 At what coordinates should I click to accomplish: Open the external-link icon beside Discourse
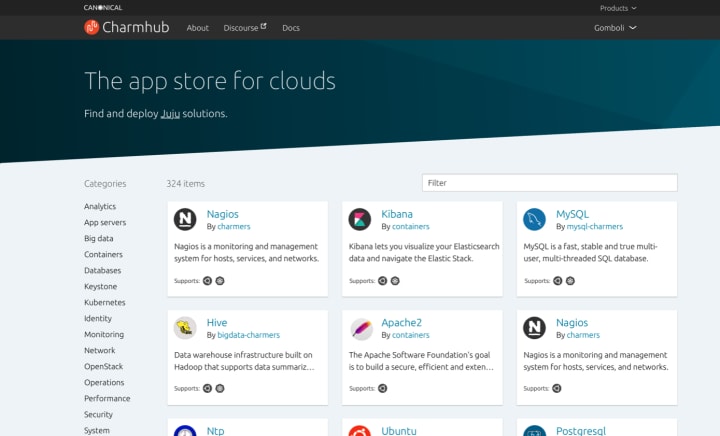click(264, 26)
